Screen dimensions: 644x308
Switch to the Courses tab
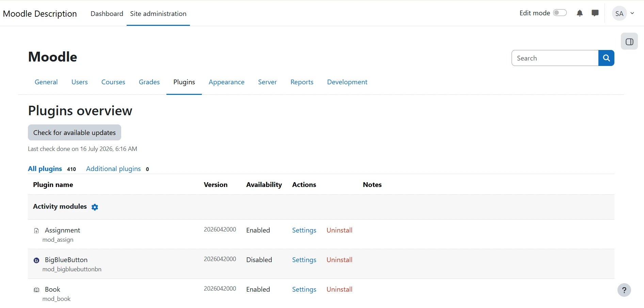(113, 82)
